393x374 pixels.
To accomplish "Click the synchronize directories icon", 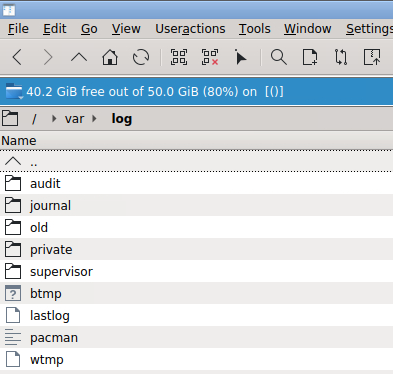I will click(341, 57).
